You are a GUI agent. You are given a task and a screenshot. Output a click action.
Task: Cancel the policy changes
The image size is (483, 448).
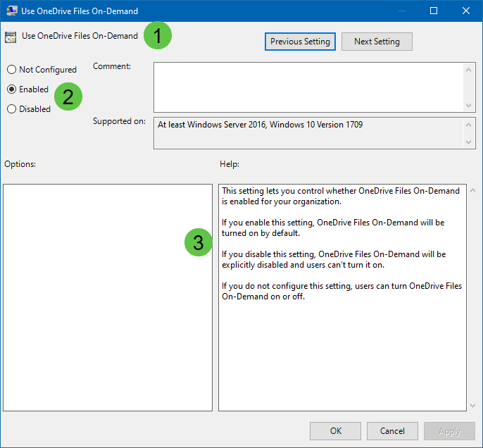coord(392,431)
